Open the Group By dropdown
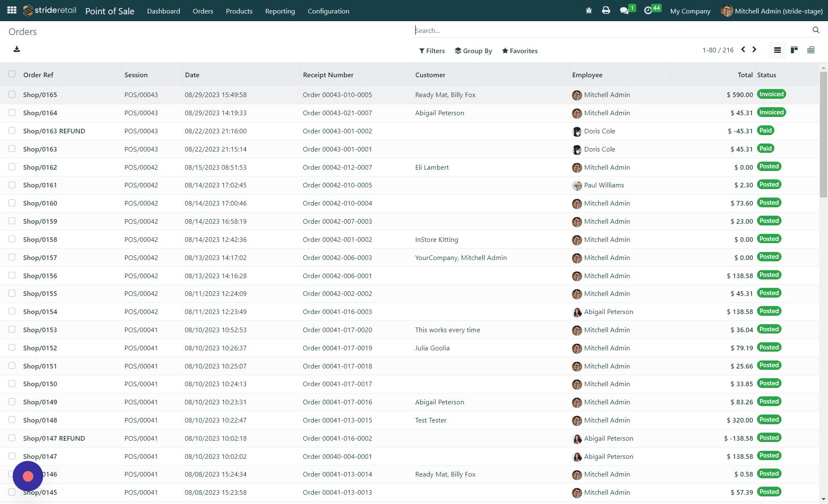This screenshot has width=828, height=504. [x=474, y=51]
